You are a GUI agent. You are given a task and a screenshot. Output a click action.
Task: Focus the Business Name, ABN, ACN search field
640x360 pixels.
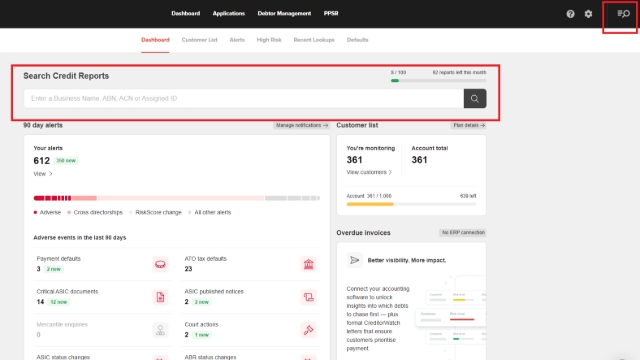(x=244, y=98)
